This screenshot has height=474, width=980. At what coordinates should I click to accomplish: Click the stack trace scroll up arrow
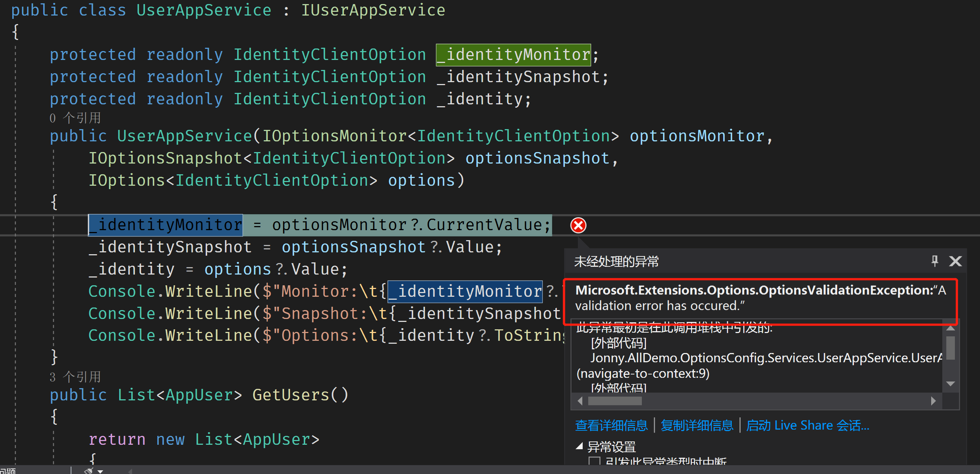click(950, 328)
